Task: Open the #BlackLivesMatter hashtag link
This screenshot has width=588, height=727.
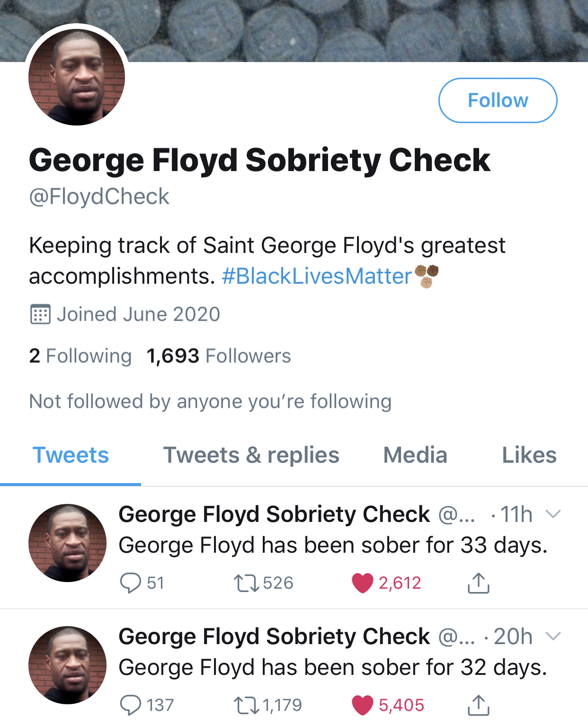Action: click(x=317, y=276)
